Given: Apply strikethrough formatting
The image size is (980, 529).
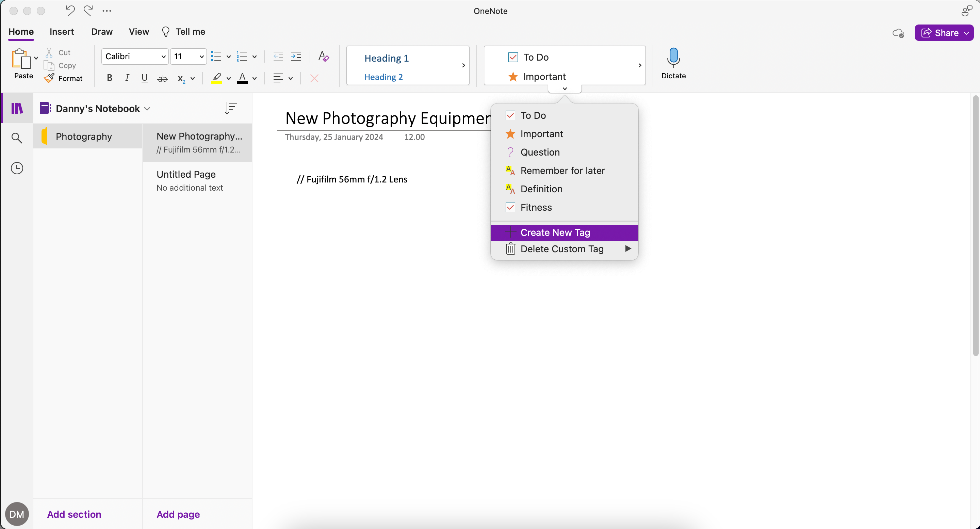Looking at the screenshot, I should coord(162,78).
